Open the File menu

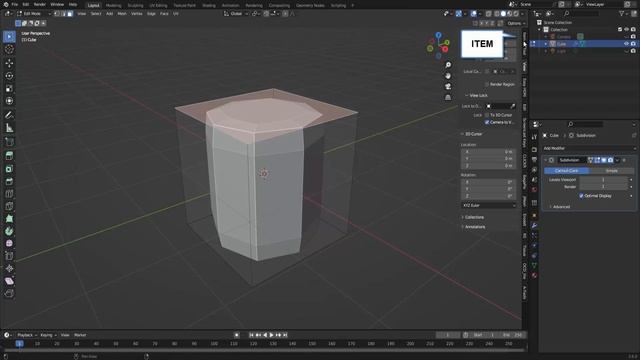(x=15, y=4)
